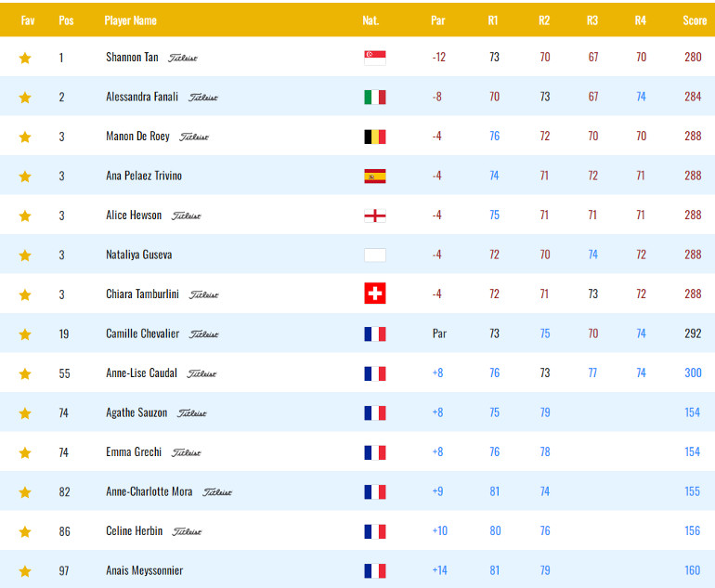Click the Spain flag for Ana Pelaez Trivino
Image resolution: width=715 pixels, height=588 pixels.
click(x=375, y=176)
